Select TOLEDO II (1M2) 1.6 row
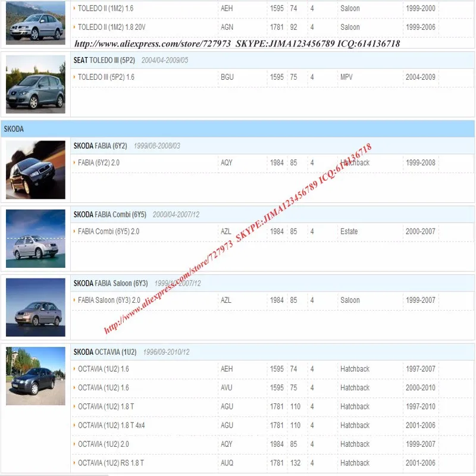Screen dimensions: 476x476 point(273,8)
